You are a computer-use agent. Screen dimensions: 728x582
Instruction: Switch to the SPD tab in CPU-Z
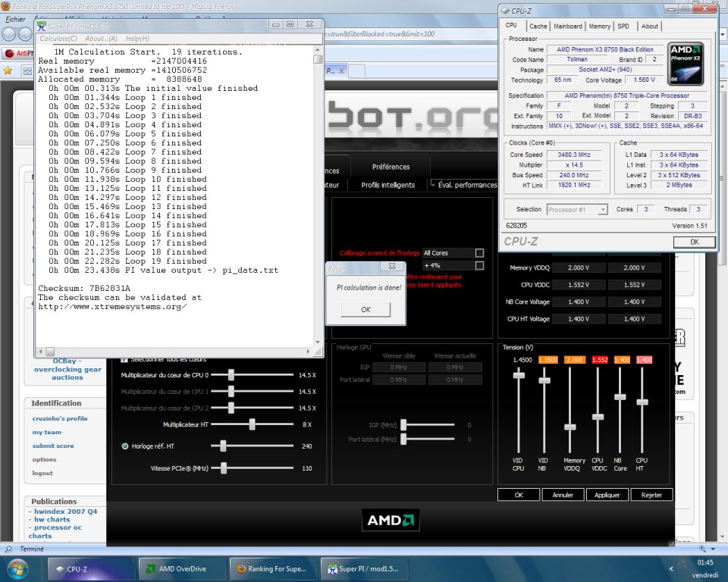pos(623,27)
